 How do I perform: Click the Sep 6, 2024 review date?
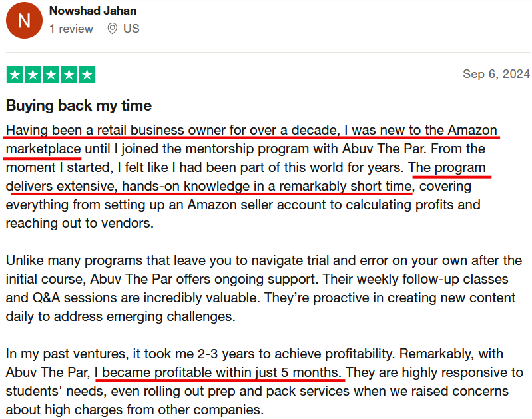[496, 74]
